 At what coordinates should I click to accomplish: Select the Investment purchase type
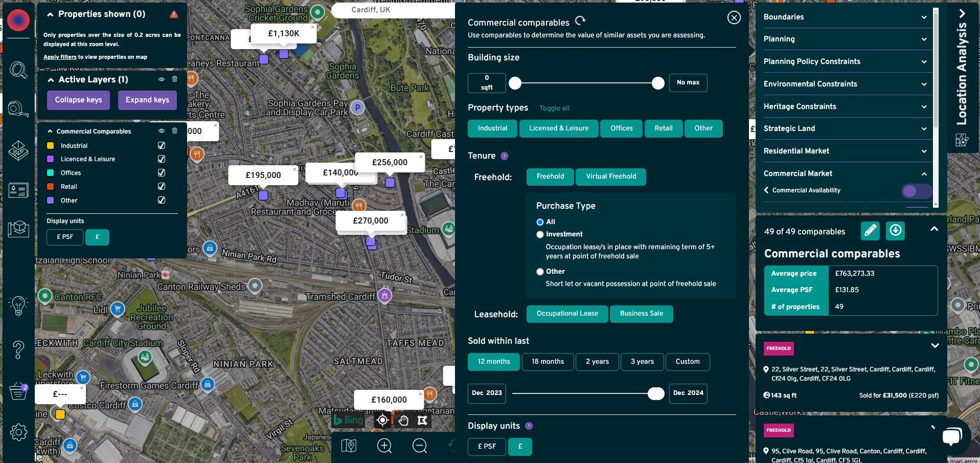click(x=540, y=234)
